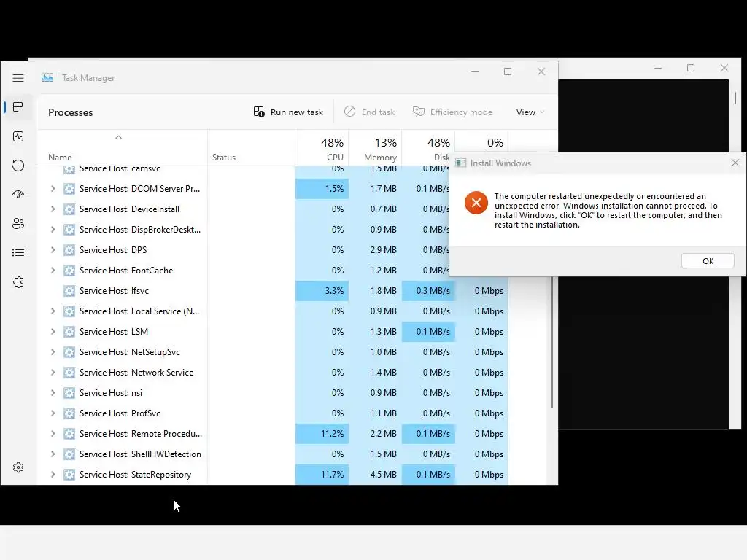Expand Service Host: LSM row
This screenshot has width=747, height=560.
point(53,332)
